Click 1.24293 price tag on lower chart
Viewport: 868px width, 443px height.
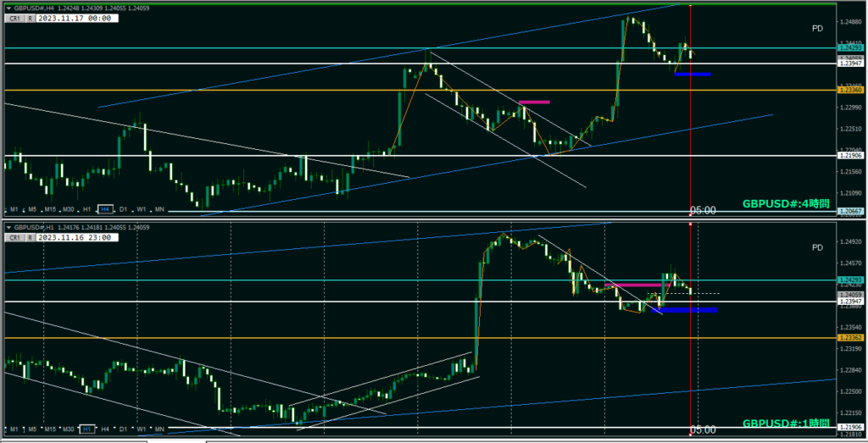pyautogui.click(x=849, y=280)
